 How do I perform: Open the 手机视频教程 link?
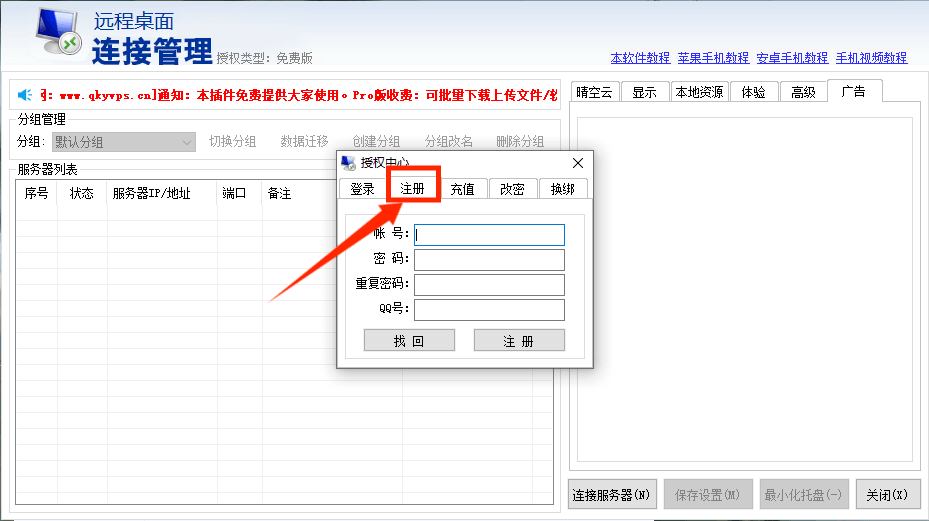(x=871, y=58)
